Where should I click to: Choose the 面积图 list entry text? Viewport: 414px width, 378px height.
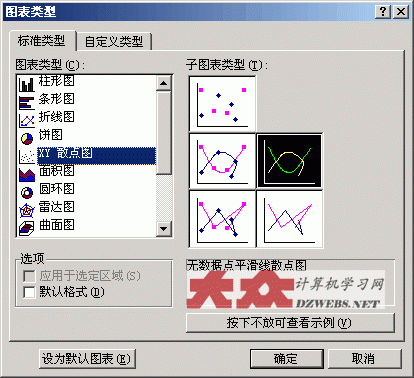point(56,171)
